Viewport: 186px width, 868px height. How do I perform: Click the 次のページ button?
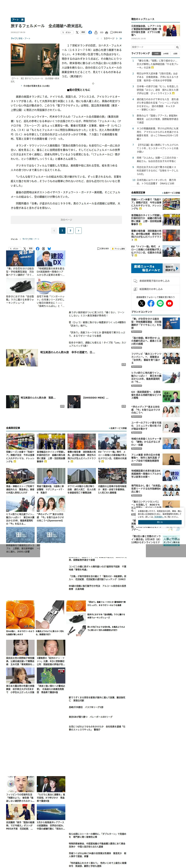tap(66, 220)
